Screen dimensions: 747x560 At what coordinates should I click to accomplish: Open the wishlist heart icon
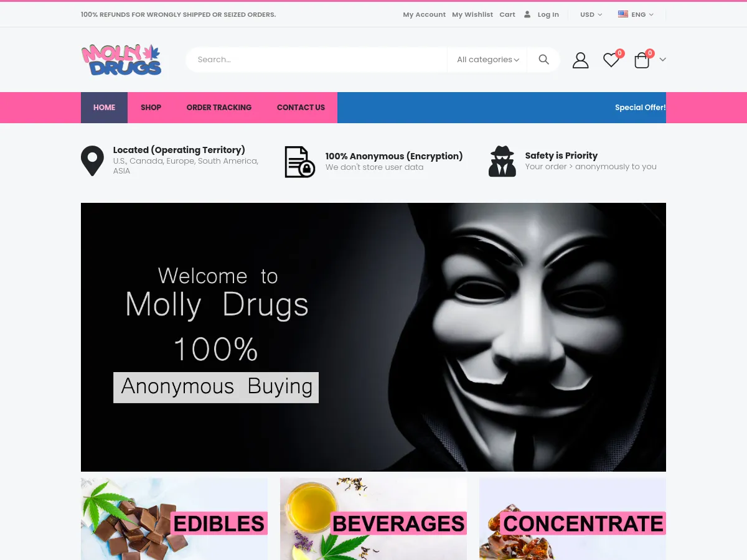click(610, 60)
